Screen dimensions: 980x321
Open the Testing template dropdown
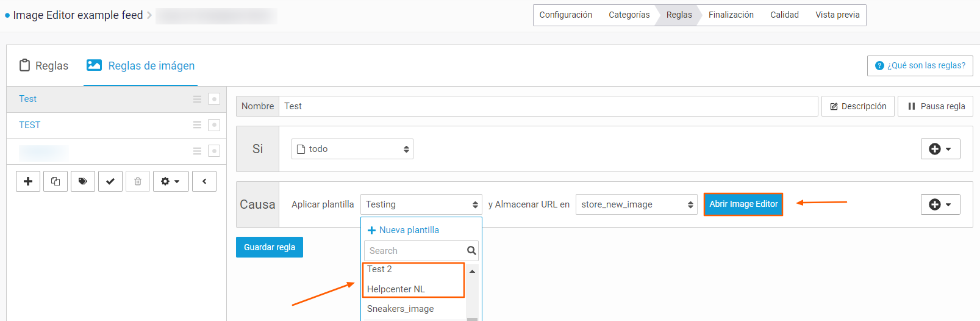[421, 204]
